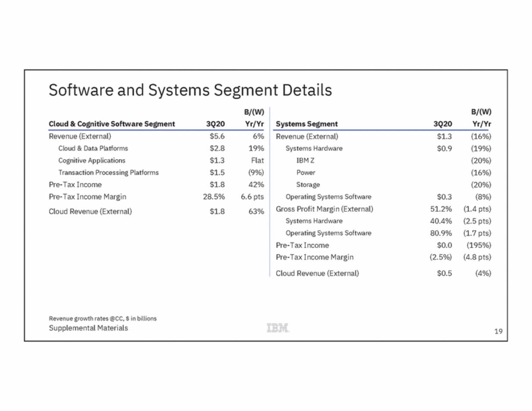532x411 pixels.
Task: Select the 19% Cloud & Data Platforms growth
Action: (256, 148)
